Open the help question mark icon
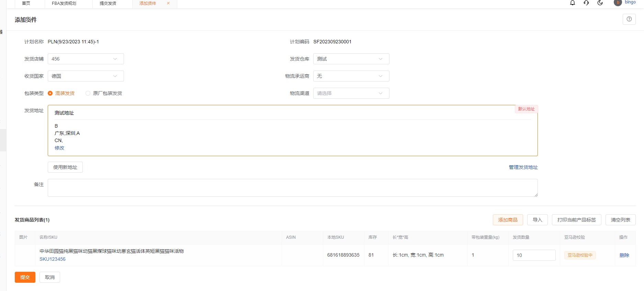Image resolution: width=644 pixels, height=291 pixels. click(x=629, y=19)
